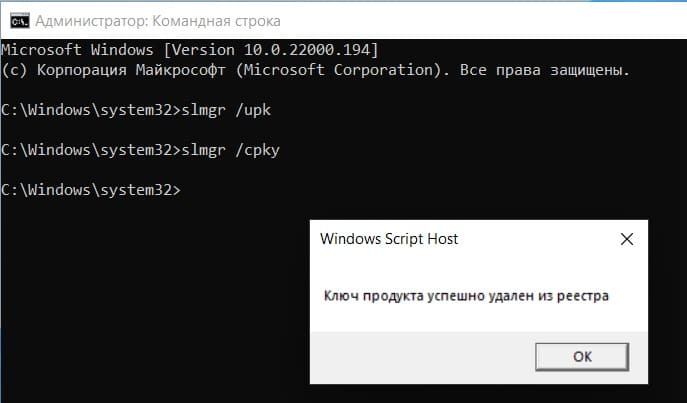Click the Microsoft Corporation text in parentheses
Image resolution: width=687 pixels, height=403 pixels.
pos(339,70)
